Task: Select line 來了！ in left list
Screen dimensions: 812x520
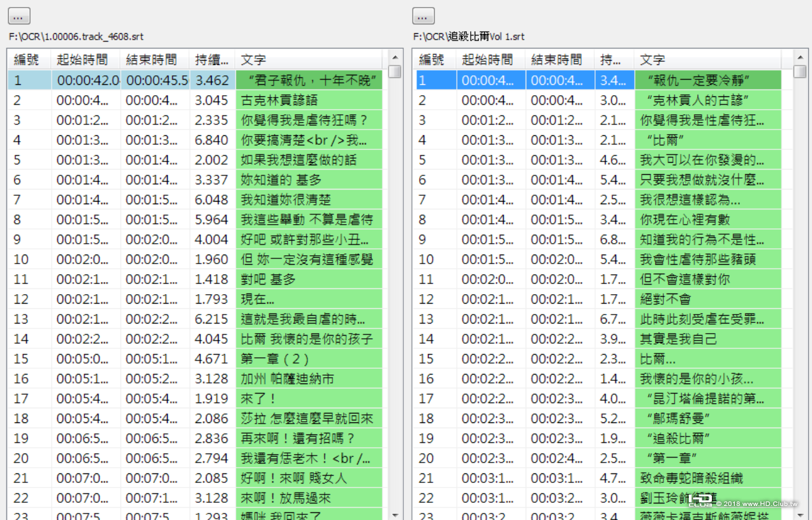Action: pos(309,399)
